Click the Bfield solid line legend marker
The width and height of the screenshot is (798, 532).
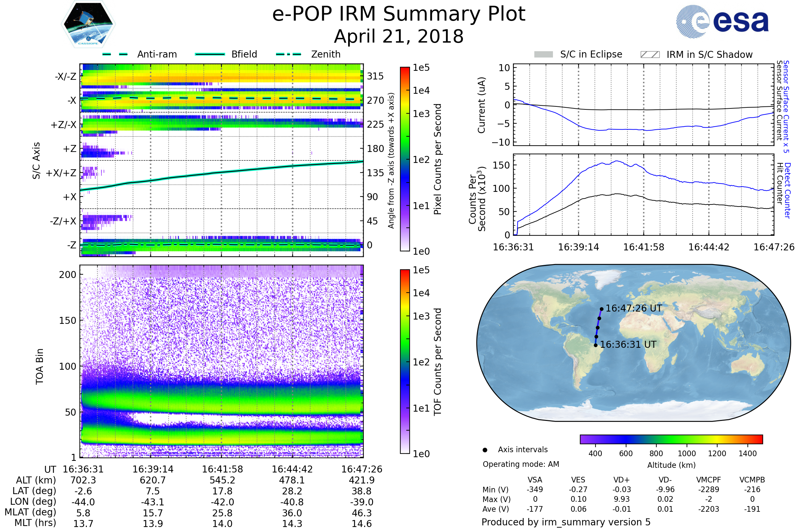210,54
